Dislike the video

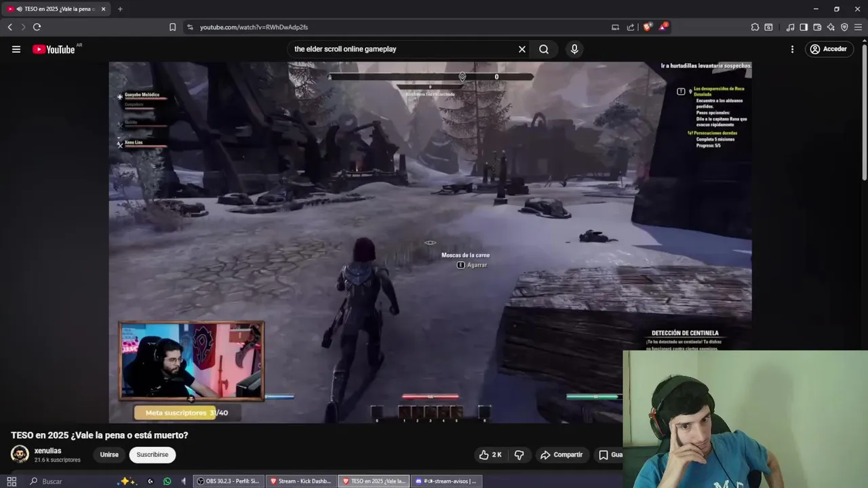pyautogui.click(x=519, y=455)
